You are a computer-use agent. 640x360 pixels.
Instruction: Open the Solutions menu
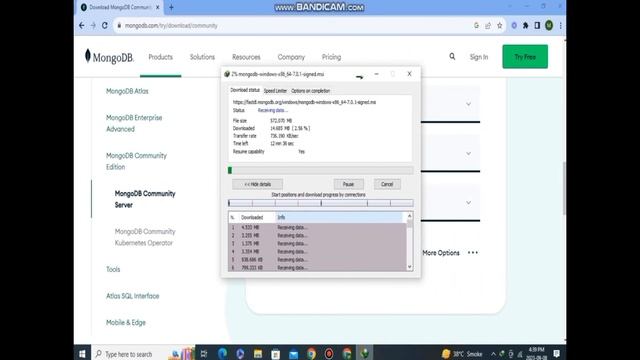click(x=202, y=57)
